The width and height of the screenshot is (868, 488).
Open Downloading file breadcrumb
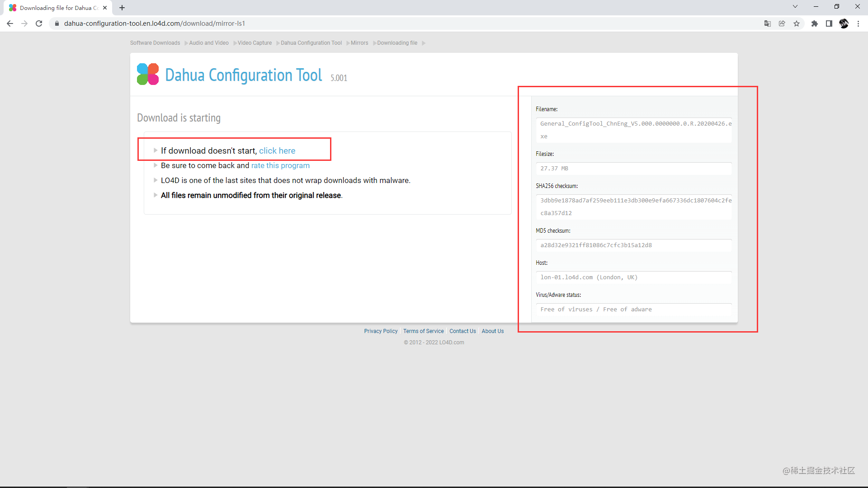(x=397, y=43)
